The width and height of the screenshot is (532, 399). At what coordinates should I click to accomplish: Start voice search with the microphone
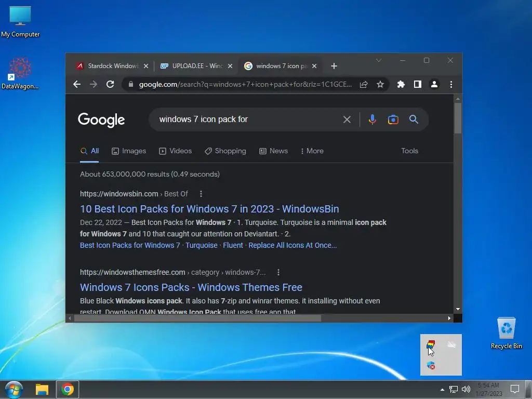(372, 119)
